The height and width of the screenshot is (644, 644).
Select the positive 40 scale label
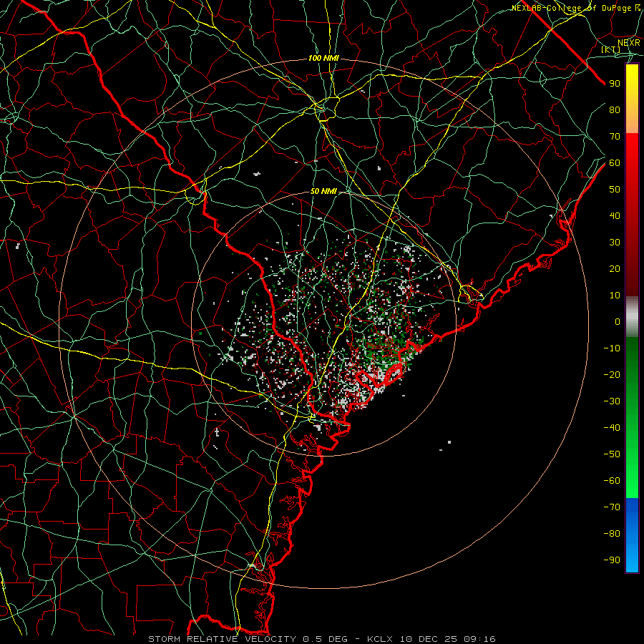[x=615, y=216]
